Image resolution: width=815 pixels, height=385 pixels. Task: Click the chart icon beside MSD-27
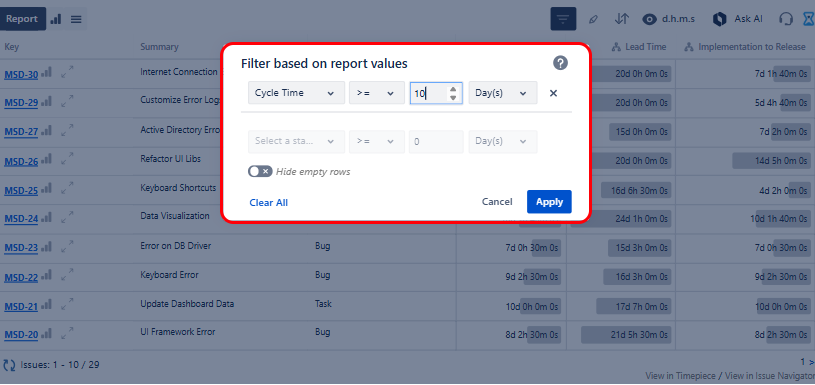coord(47,130)
